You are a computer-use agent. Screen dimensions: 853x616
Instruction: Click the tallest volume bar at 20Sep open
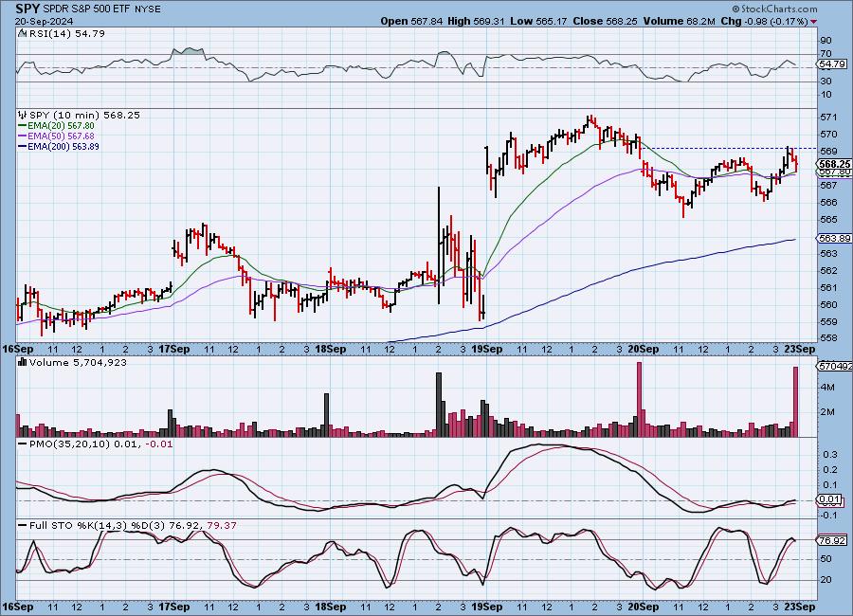coord(639,399)
